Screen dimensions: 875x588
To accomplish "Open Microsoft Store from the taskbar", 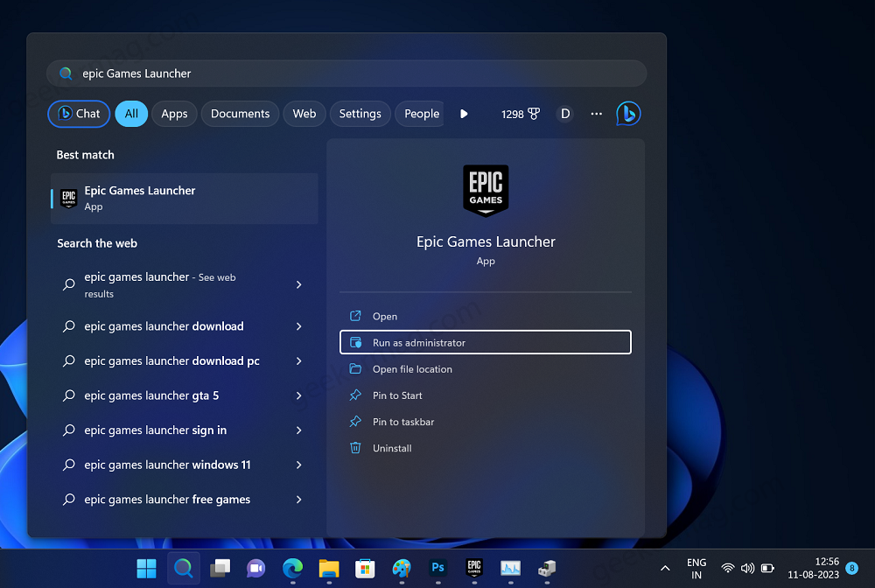I will click(x=365, y=569).
